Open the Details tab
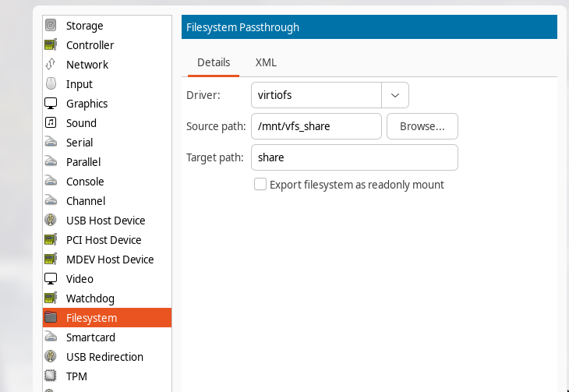 tap(214, 62)
